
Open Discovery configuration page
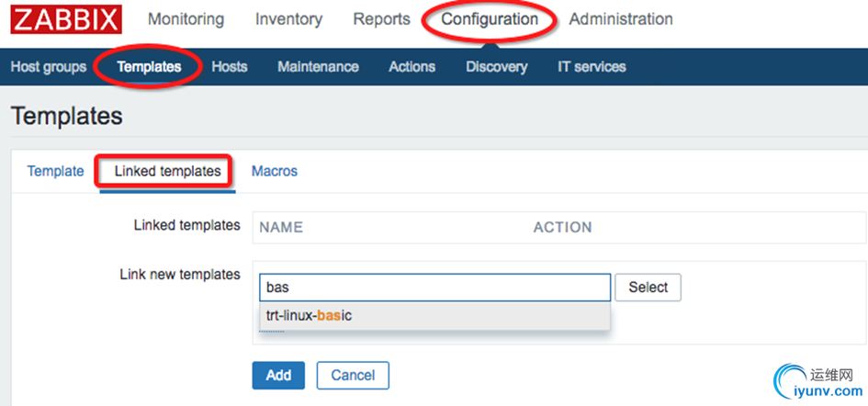pos(496,67)
